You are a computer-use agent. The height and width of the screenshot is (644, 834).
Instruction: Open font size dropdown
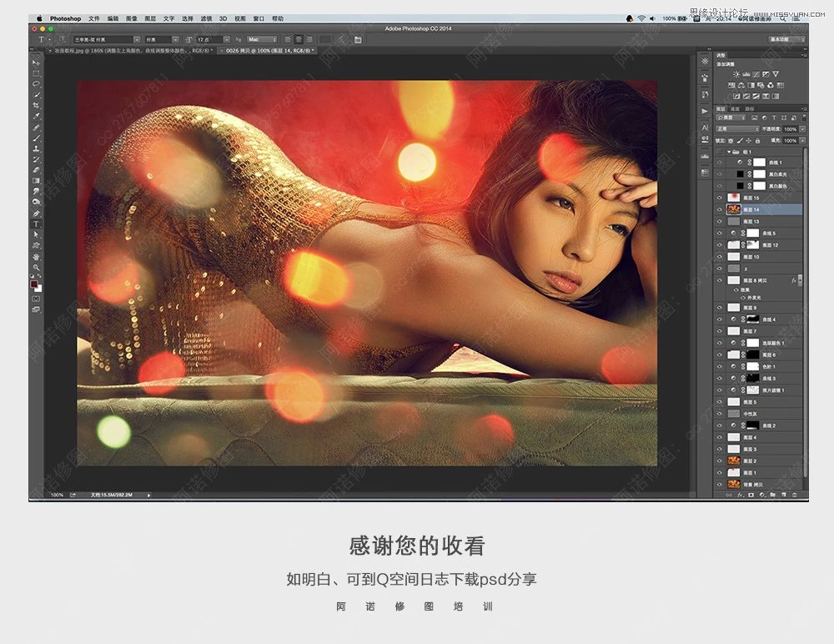tap(227, 39)
